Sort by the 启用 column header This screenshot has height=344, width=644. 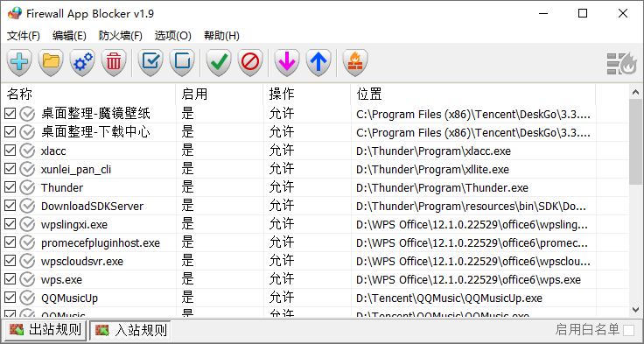tap(220, 95)
